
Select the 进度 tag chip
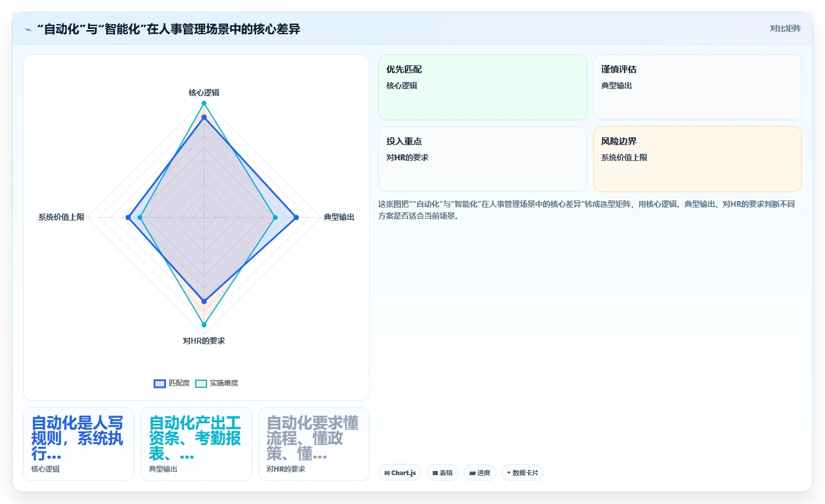point(480,473)
